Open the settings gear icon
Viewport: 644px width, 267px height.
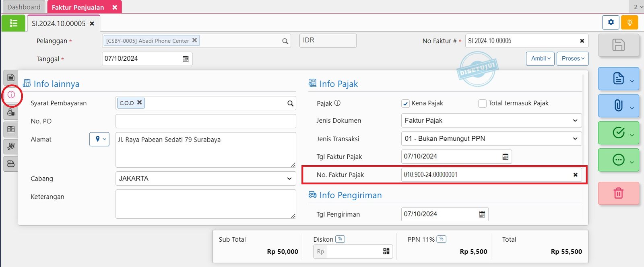pos(611,23)
